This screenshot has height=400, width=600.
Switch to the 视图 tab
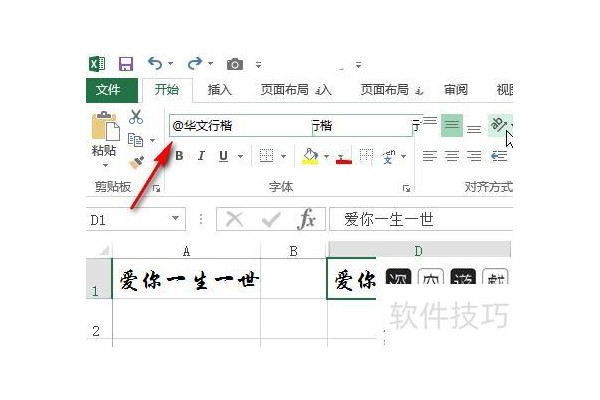pos(504,90)
